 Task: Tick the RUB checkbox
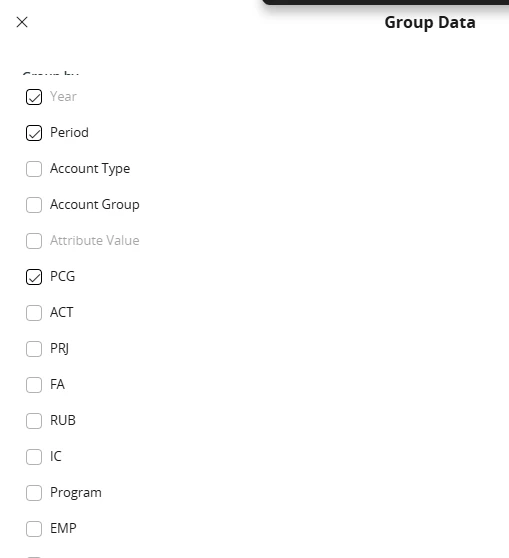(34, 421)
